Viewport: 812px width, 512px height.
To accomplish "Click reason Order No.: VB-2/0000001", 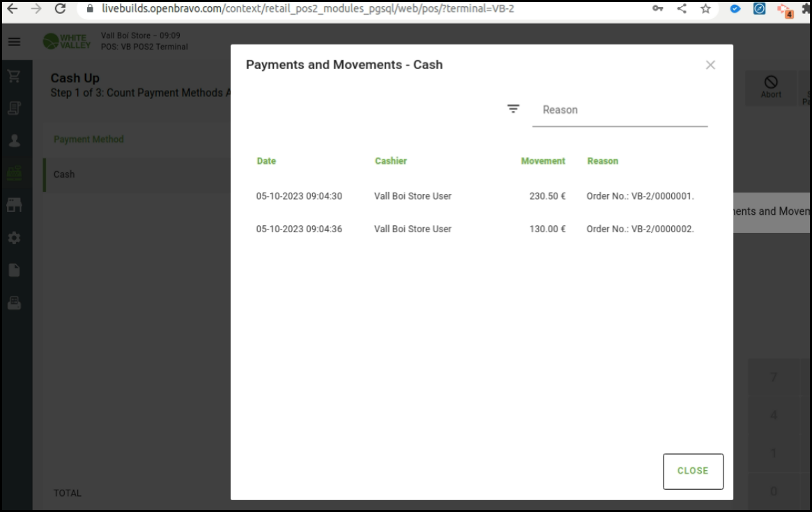I will [640, 197].
